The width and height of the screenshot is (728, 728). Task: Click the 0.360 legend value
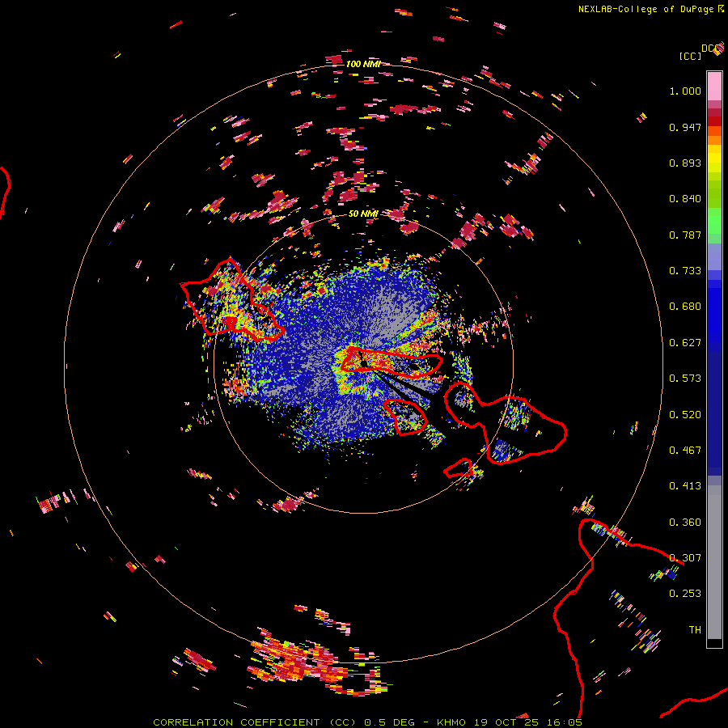pyautogui.click(x=685, y=523)
